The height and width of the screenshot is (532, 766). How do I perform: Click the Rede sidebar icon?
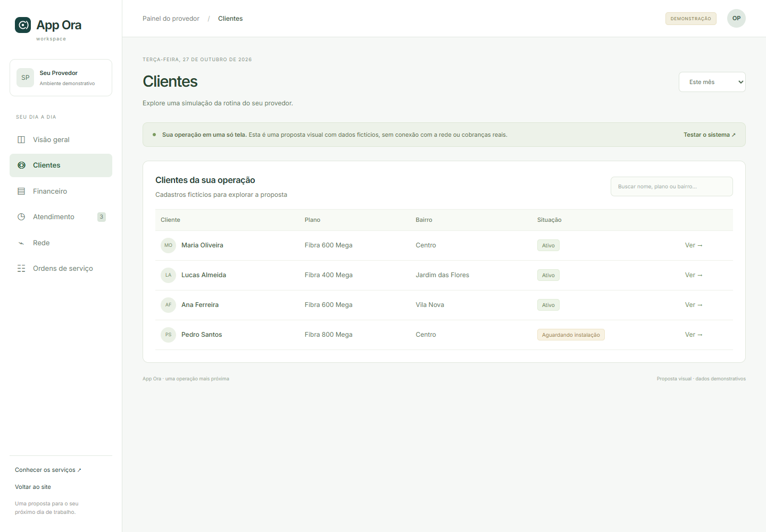click(x=21, y=243)
